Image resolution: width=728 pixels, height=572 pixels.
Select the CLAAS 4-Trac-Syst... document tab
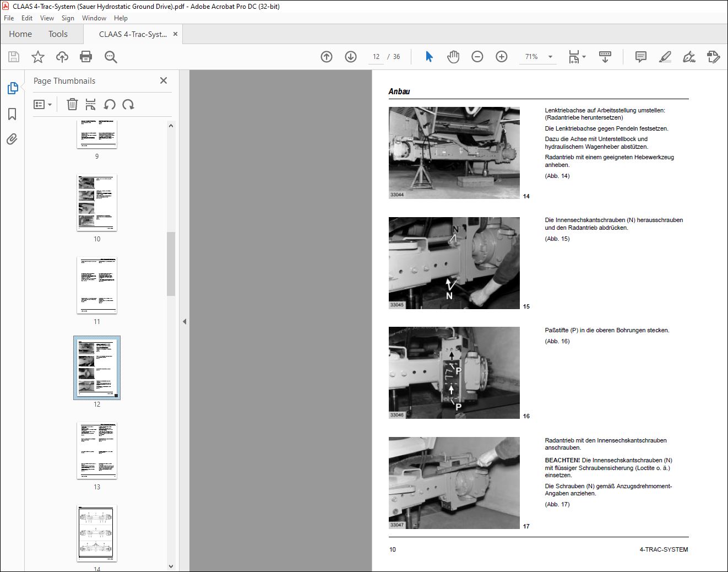pyautogui.click(x=133, y=34)
